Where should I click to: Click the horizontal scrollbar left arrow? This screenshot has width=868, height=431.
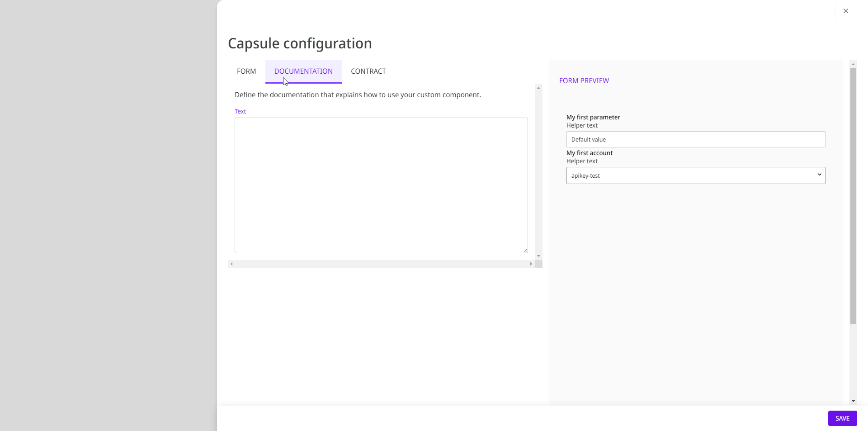click(x=231, y=264)
